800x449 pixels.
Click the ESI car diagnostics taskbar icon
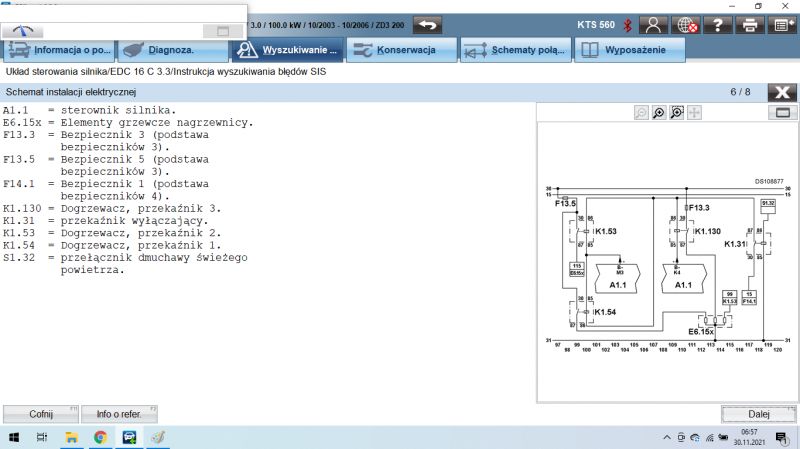coord(129,437)
